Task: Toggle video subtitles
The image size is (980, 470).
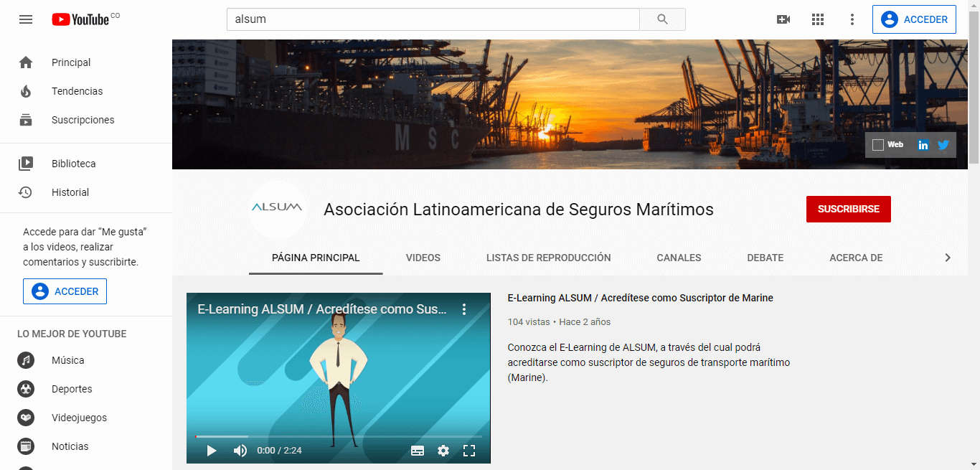Action: click(x=418, y=451)
